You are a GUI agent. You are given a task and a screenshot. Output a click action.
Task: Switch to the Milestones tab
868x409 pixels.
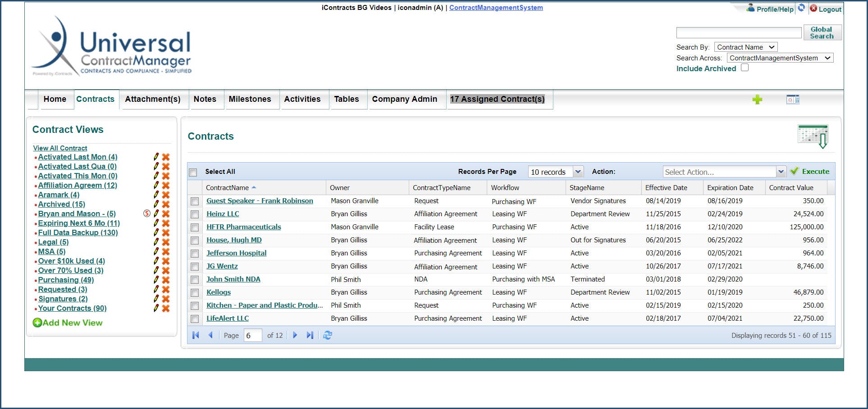pos(250,99)
